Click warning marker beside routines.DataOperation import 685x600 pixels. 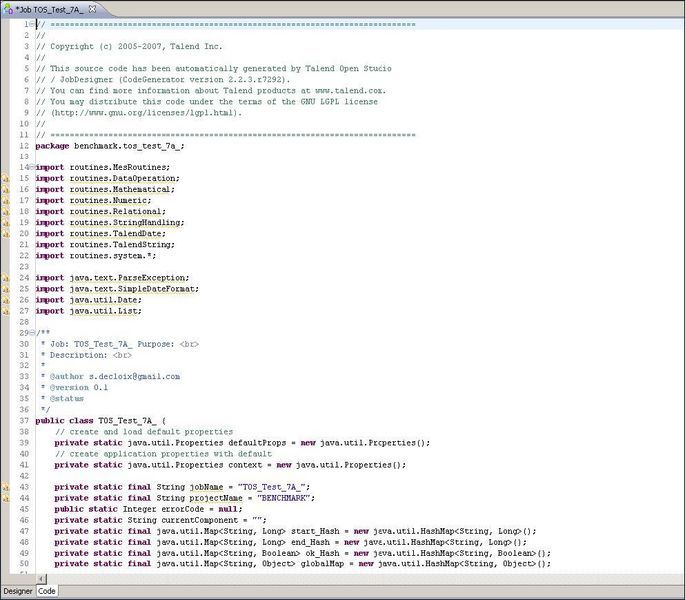pyautogui.click(x=4, y=178)
